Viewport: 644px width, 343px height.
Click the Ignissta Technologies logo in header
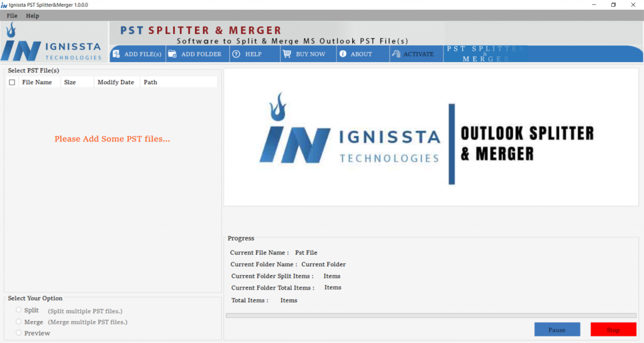(x=53, y=43)
